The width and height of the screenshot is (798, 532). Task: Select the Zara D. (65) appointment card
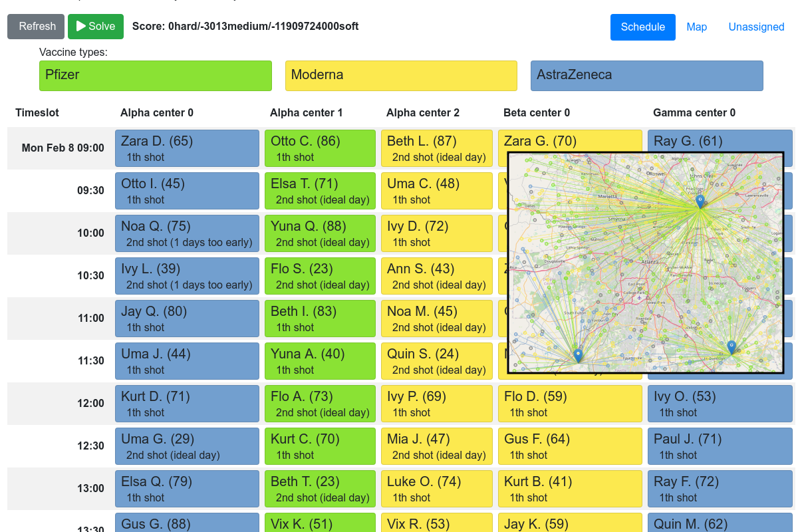pos(187,148)
